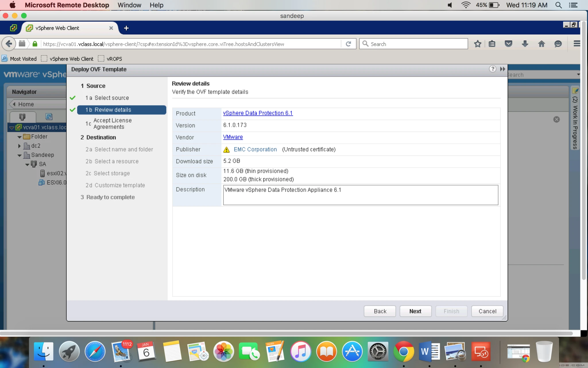Click the untrusted certificate warning icon
The width and height of the screenshot is (588, 368).
[x=227, y=149]
